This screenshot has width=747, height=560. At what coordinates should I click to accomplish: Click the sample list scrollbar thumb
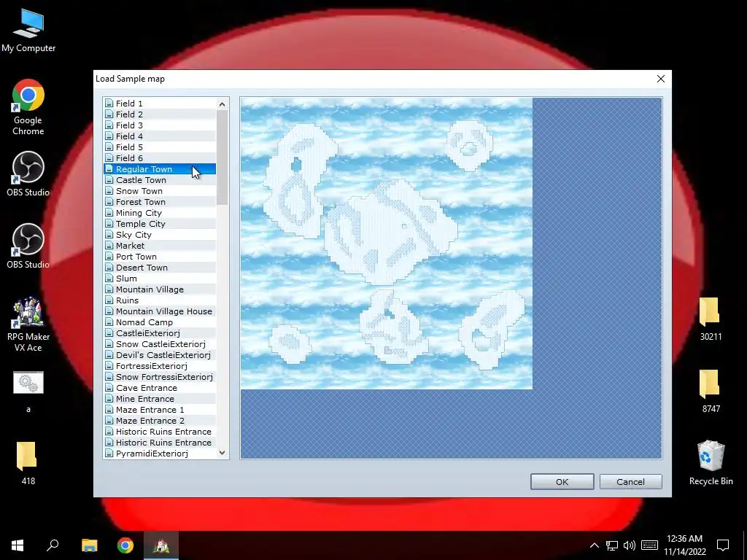pos(222,157)
